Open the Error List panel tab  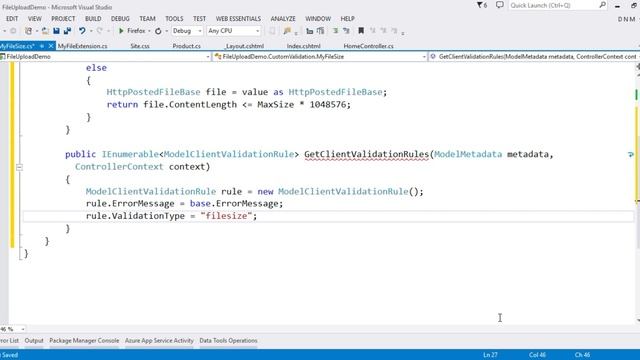tap(9, 340)
